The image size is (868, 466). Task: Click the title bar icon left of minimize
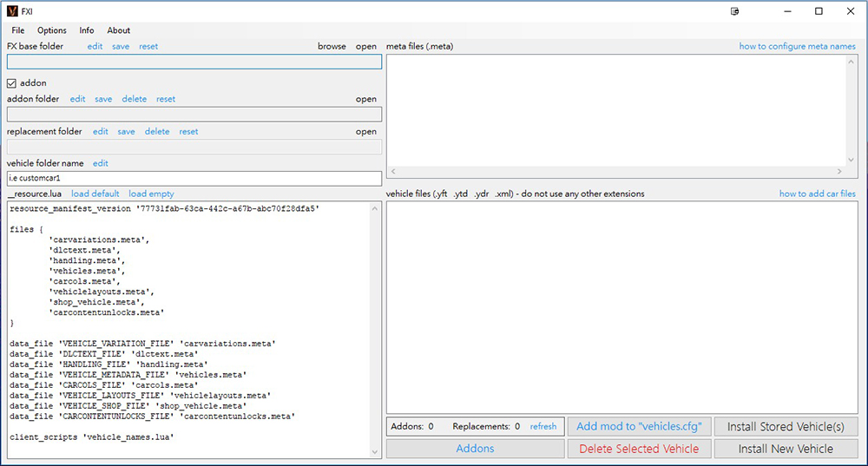point(735,11)
